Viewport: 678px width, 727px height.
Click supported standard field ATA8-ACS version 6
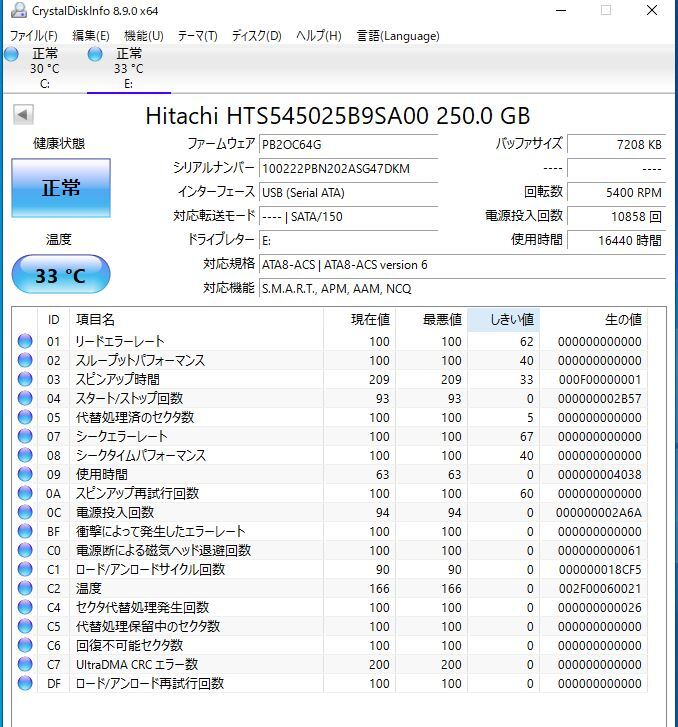pos(462,265)
